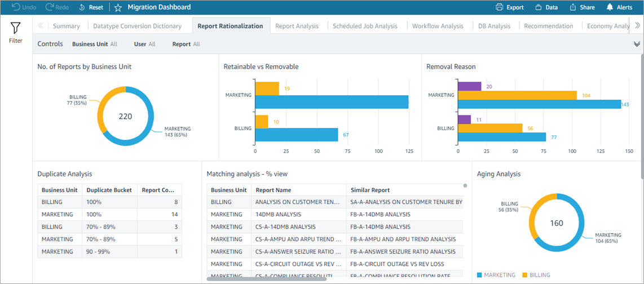Viewport: 644px width, 284px height.
Task: Open the Recommendation tab
Action: [548, 26]
